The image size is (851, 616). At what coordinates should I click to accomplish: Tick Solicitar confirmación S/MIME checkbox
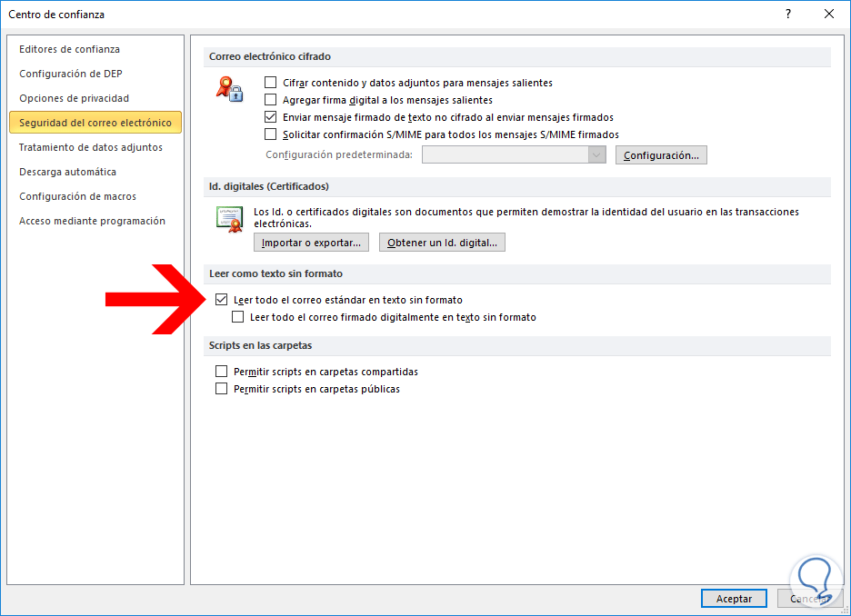coord(270,134)
